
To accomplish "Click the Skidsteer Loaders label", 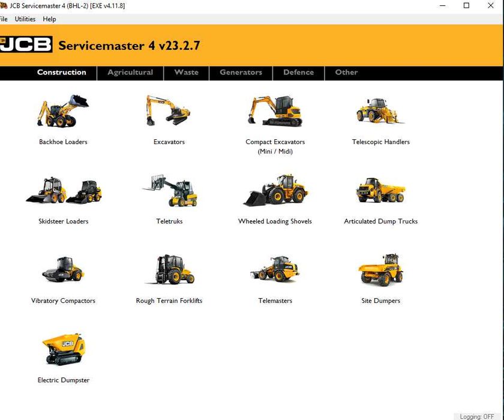I will click(64, 221).
